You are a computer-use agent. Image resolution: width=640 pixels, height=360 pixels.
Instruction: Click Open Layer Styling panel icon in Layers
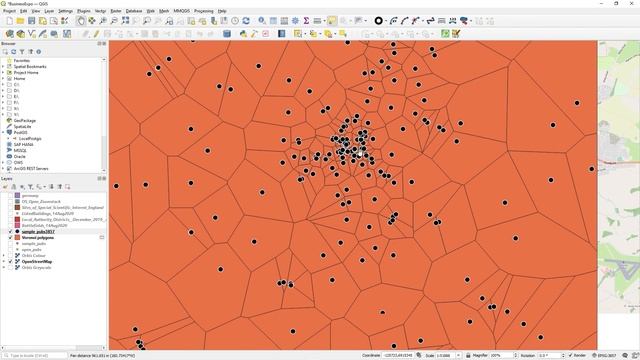pos(5,187)
